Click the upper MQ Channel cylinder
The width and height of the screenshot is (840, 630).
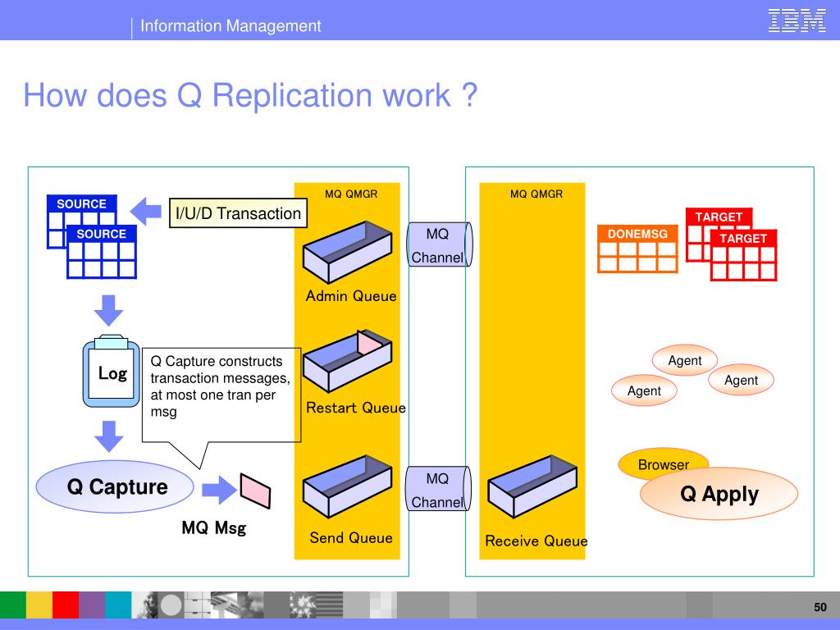[x=440, y=244]
